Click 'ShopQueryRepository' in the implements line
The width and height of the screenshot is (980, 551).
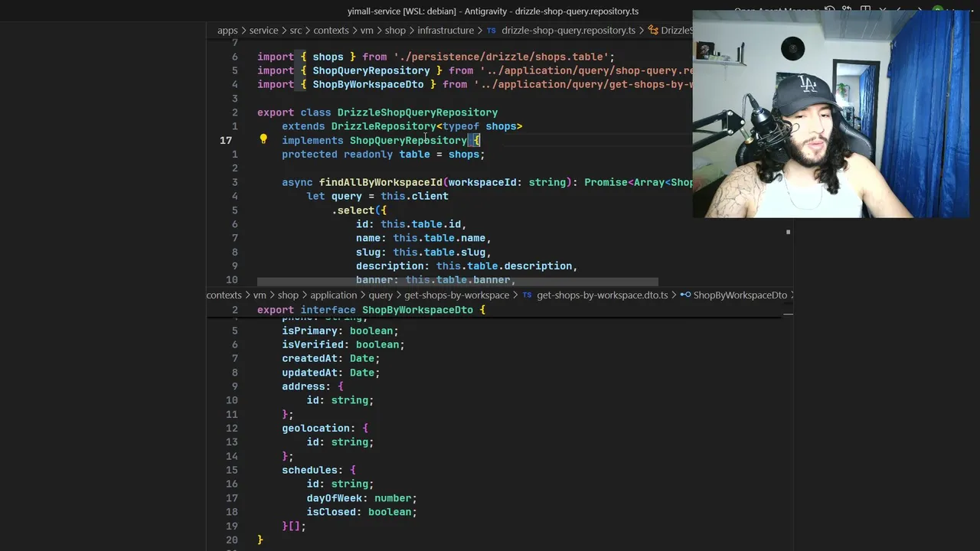pyautogui.click(x=408, y=140)
